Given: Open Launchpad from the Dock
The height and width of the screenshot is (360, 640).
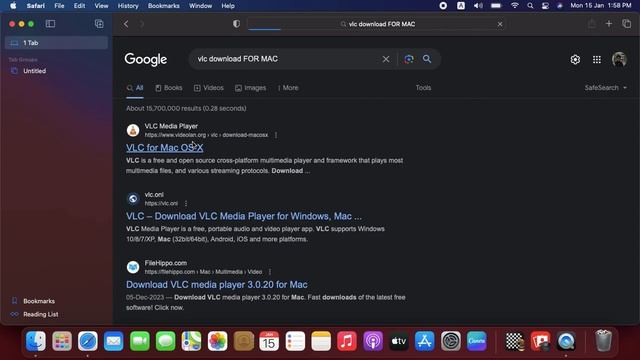Looking at the screenshot, I should pyautogui.click(x=62, y=341).
